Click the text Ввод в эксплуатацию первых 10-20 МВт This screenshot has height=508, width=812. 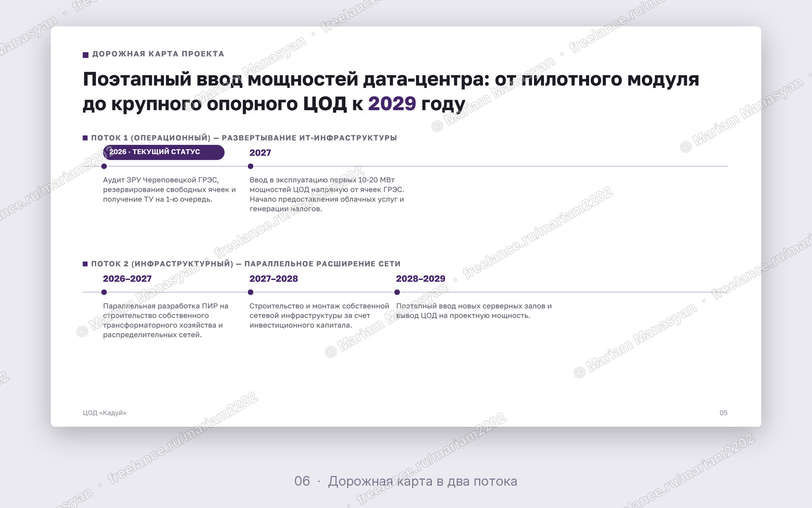pyautogui.click(x=327, y=194)
